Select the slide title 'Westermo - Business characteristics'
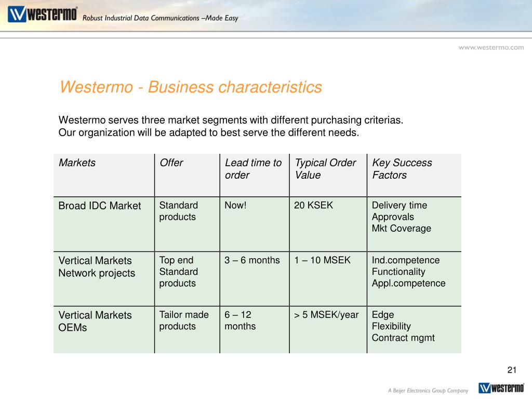 click(x=191, y=87)
